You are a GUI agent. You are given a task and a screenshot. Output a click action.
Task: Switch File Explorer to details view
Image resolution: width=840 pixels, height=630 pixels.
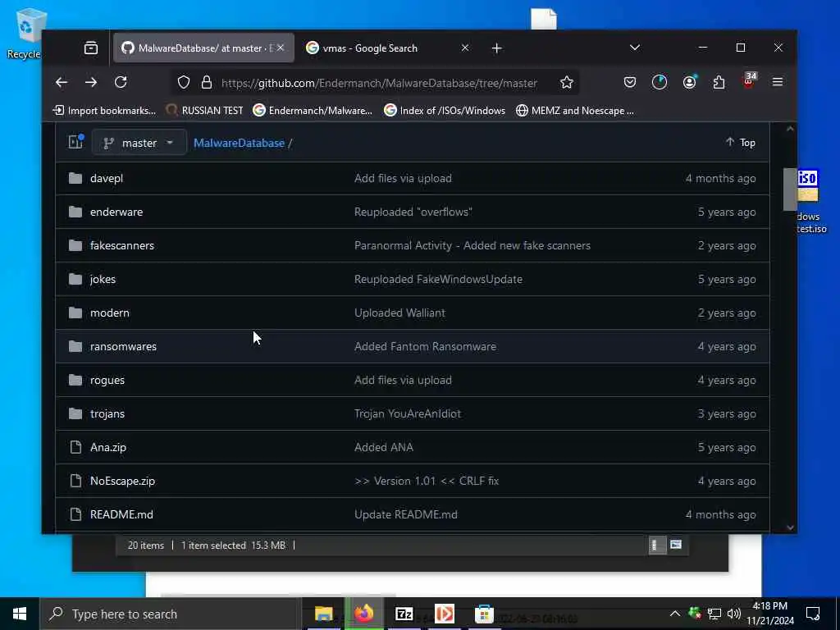[x=657, y=545]
